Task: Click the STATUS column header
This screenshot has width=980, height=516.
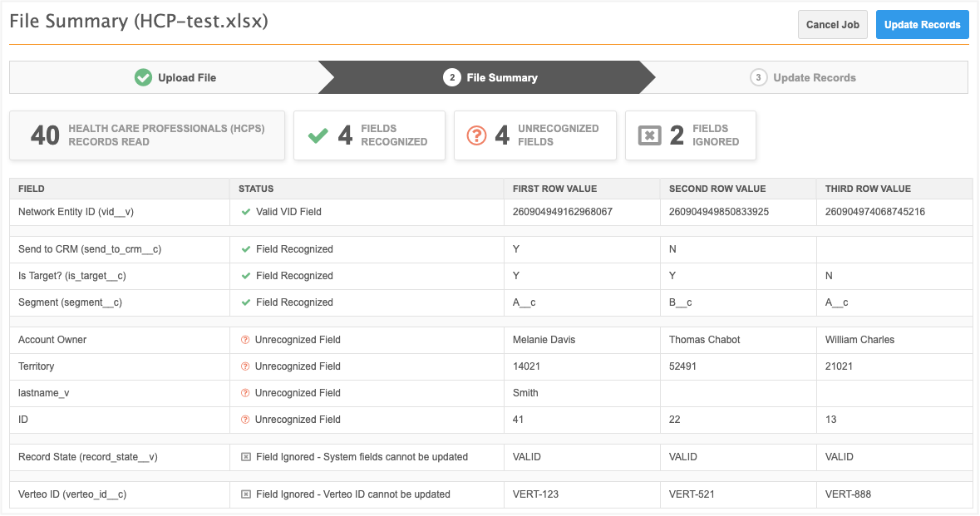Action: [256, 189]
